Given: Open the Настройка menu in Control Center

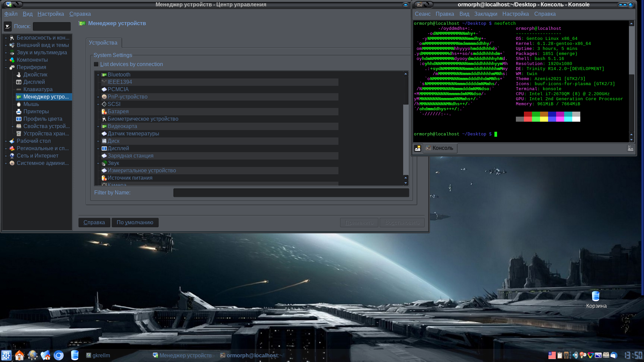Looking at the screenshot, I should pyautogui.click(x=51, y=14).
